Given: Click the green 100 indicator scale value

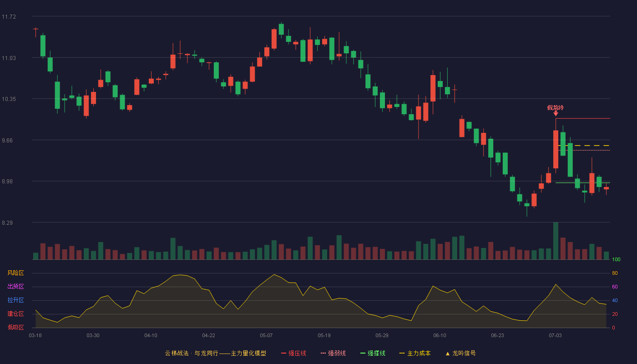Looking at the screenshot, I should pyautogui.click(x=616, y=259).
